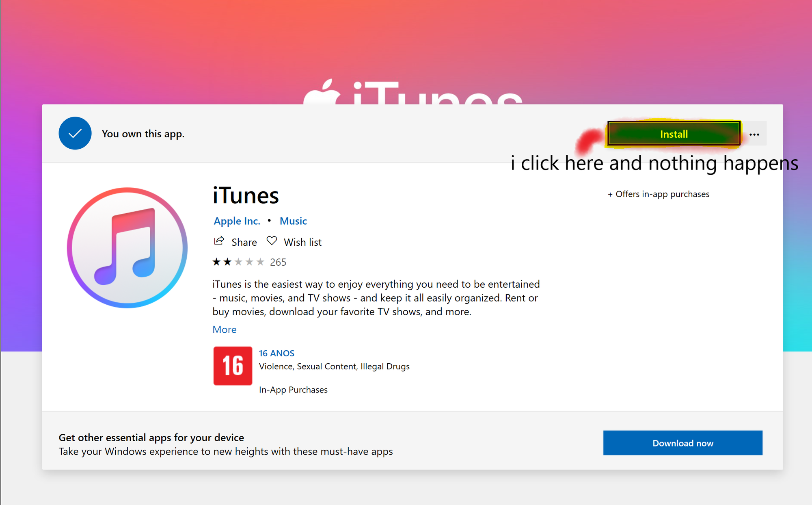The height and width of the screenshot is (505, 812).
Task: Click the Share arrow icon
Action: coord(219,241)
